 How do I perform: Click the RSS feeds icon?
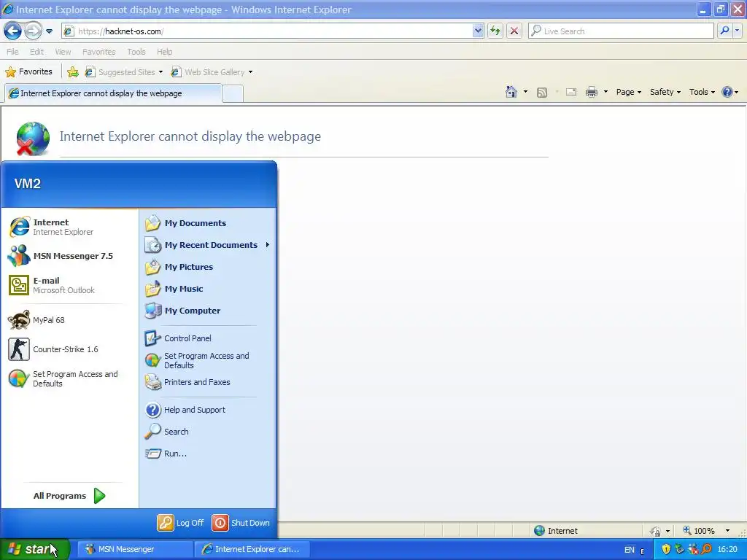[542, 93]
